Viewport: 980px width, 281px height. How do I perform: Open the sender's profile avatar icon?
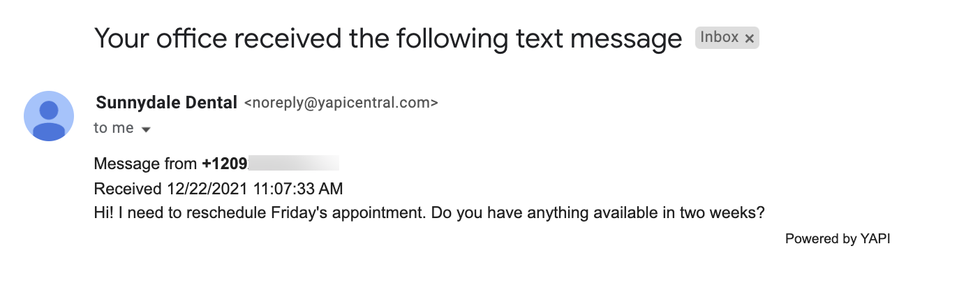pyautogui.click(x=49, y=116)
